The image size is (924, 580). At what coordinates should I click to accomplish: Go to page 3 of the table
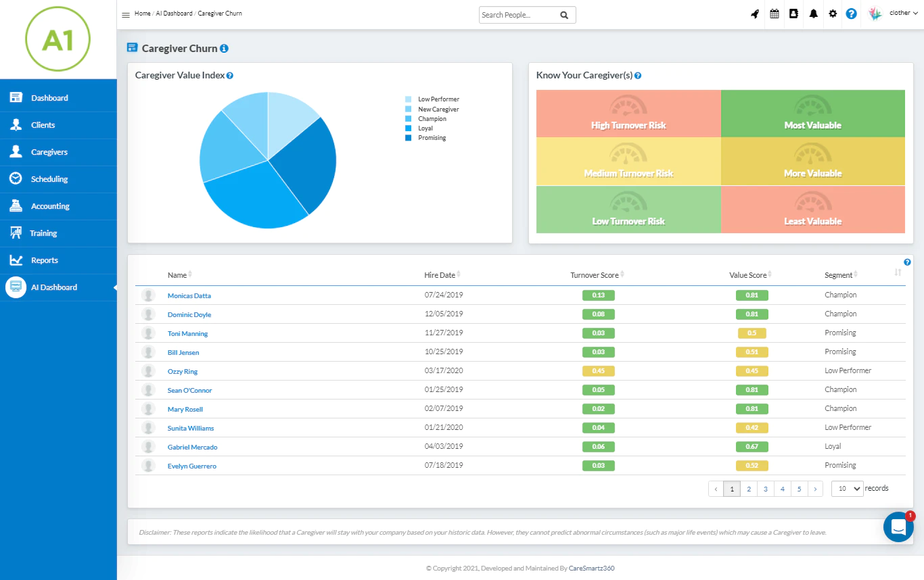coord(765,489)
